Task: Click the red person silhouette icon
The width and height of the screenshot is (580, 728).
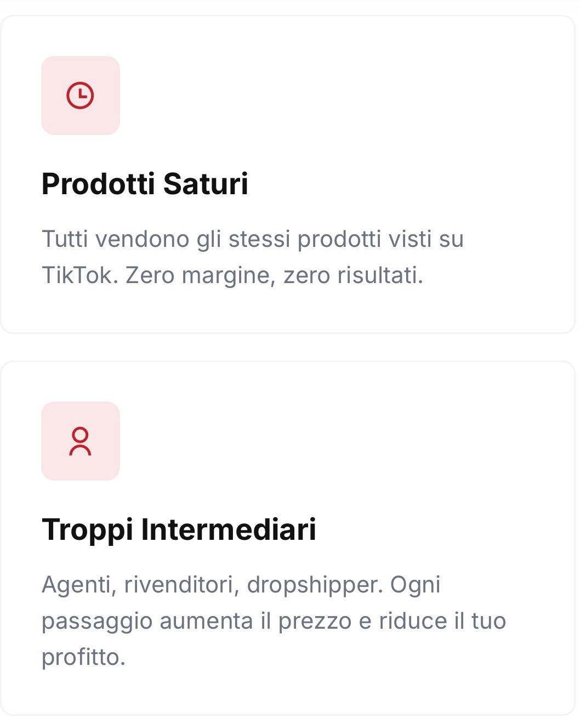Action: pos(81,441)
